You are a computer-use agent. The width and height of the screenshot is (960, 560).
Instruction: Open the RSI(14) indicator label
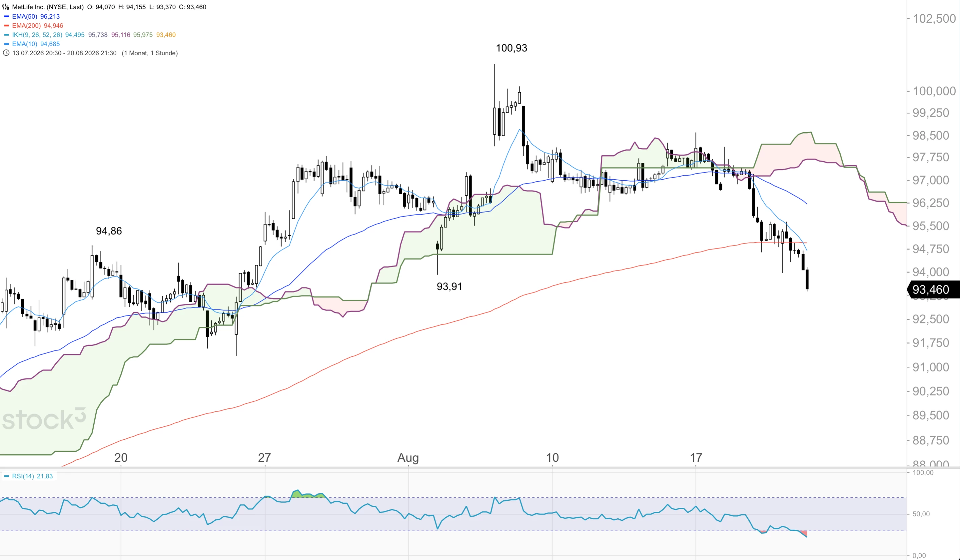point(23,476)
